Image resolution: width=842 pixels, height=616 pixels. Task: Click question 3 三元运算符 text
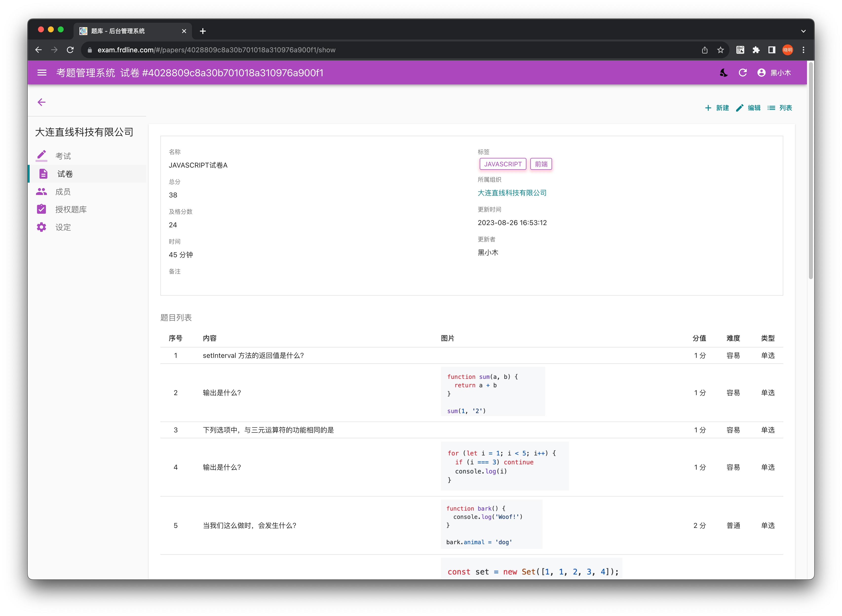coord(268,430)
